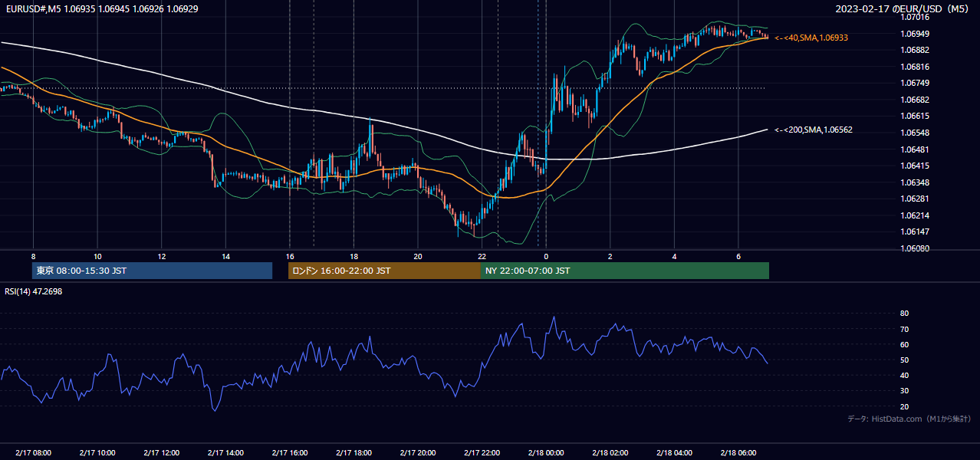Click the bottom time label 2/18 04:00
Image resolution: width=980 pixels, height=460 pixels.
(x=674, y=453)
